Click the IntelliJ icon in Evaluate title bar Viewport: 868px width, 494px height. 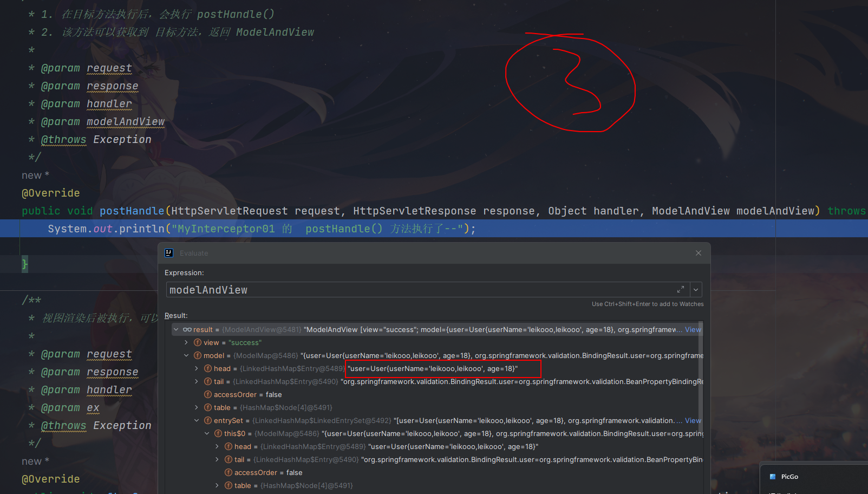[169, 253]
